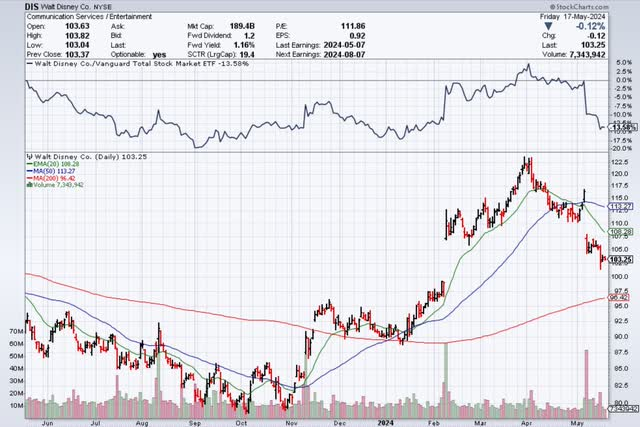The height and width of the screenshot is (427, 640).
Task: Select the High value 103.82
Action: (77, 36)
